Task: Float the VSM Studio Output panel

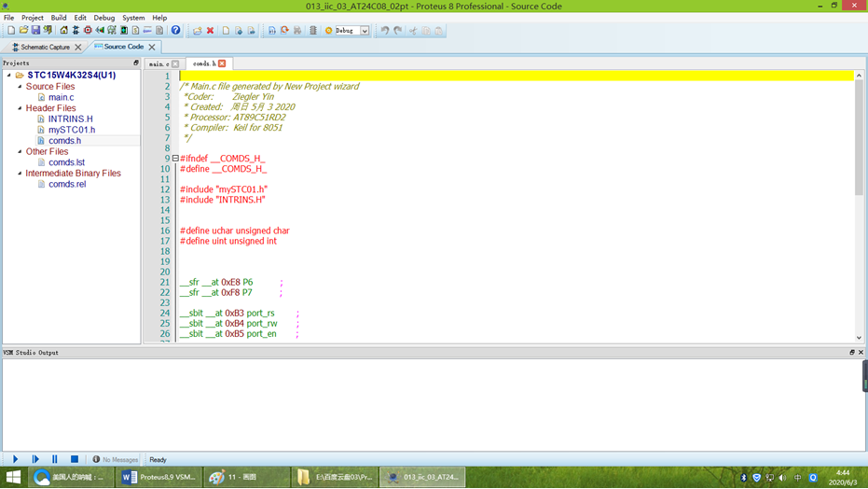Action: pos(852,352)
